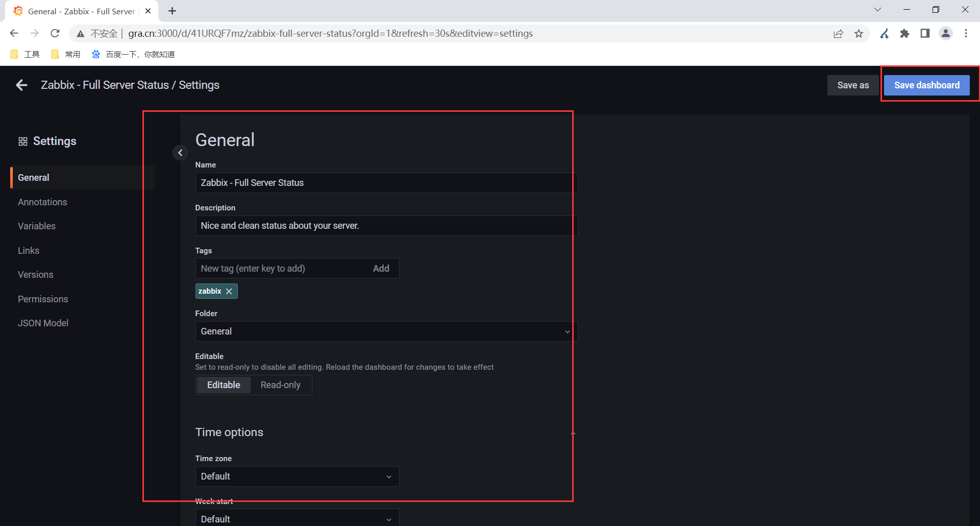Collapse the settings sidebar chevron
Viewport: 980px width, 526px height.
180,153
